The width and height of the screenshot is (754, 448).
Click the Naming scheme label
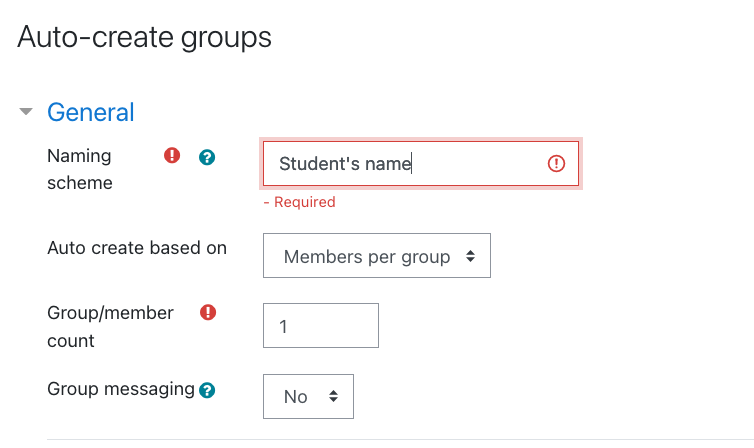pos(80,169)
